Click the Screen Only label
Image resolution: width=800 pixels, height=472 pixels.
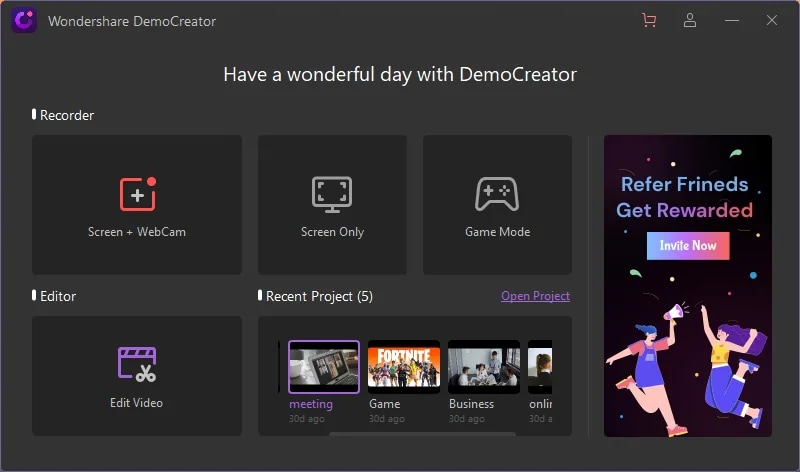pos(332,232)
